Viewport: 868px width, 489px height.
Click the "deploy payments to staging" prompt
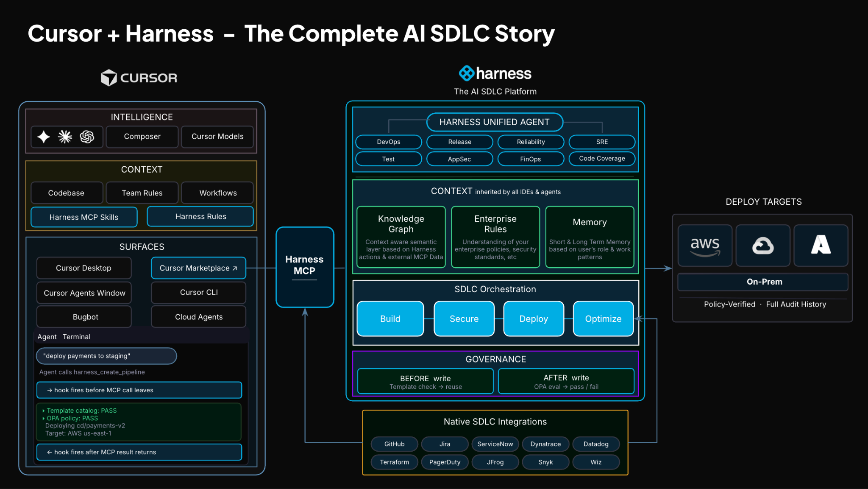106,356
